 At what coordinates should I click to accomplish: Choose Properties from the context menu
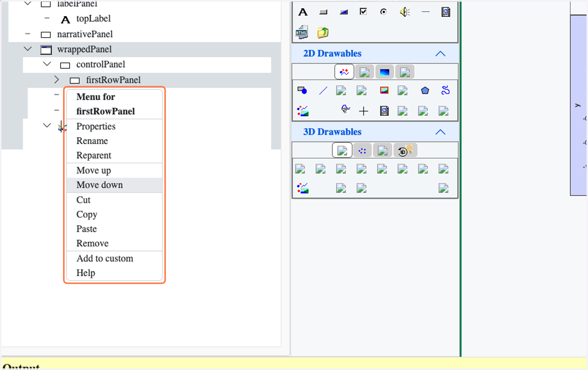click(x=115, y=126)
